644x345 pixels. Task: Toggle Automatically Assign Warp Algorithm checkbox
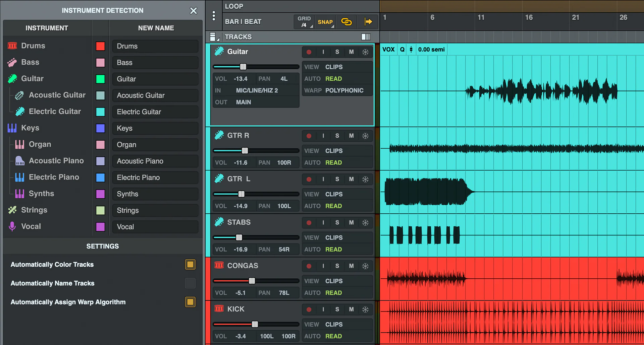pyautogui.click(x=190, y=302)
